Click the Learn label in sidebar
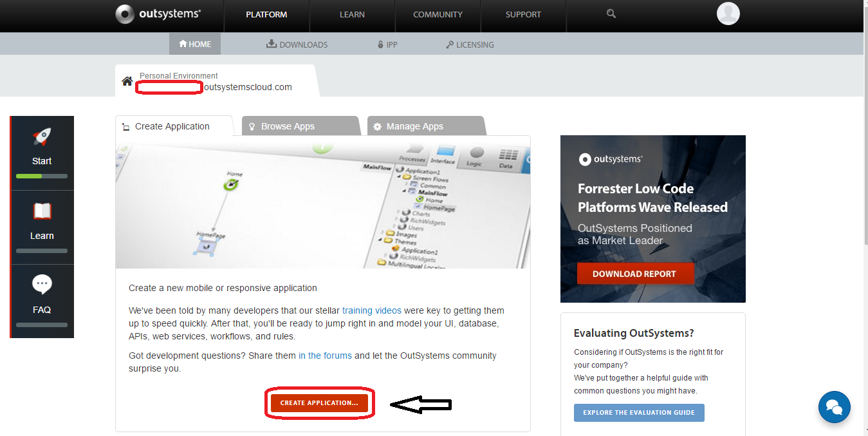Viewport: 868px width, 436px height. pyautogui.click(x=42, y=236)
